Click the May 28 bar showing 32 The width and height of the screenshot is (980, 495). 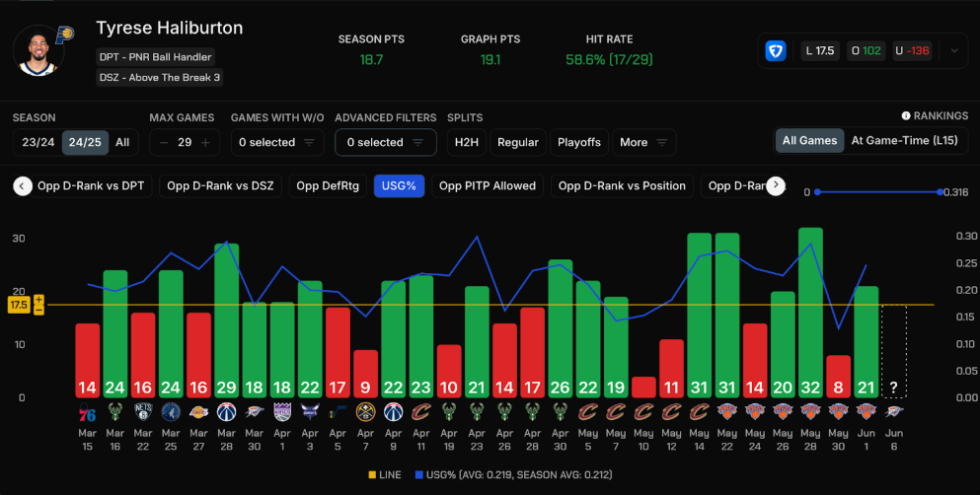tap(810, 313)
